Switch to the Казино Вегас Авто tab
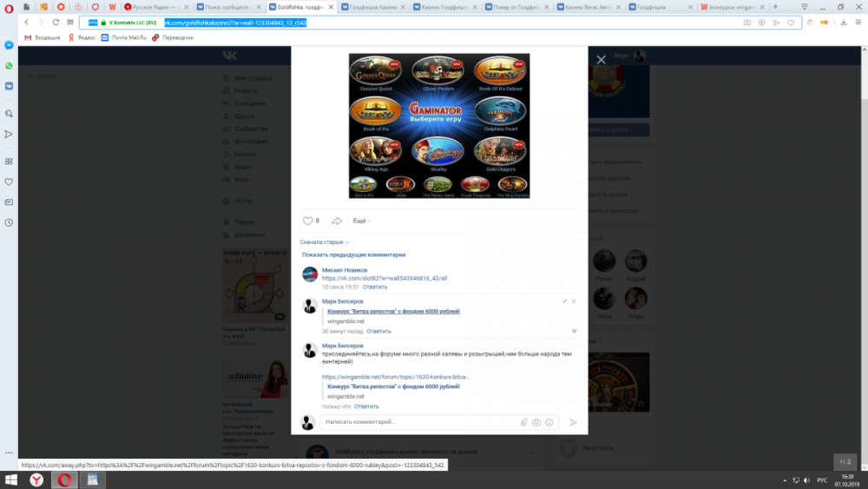The width and height of the screenshot is (868, 489). (589, 7)
